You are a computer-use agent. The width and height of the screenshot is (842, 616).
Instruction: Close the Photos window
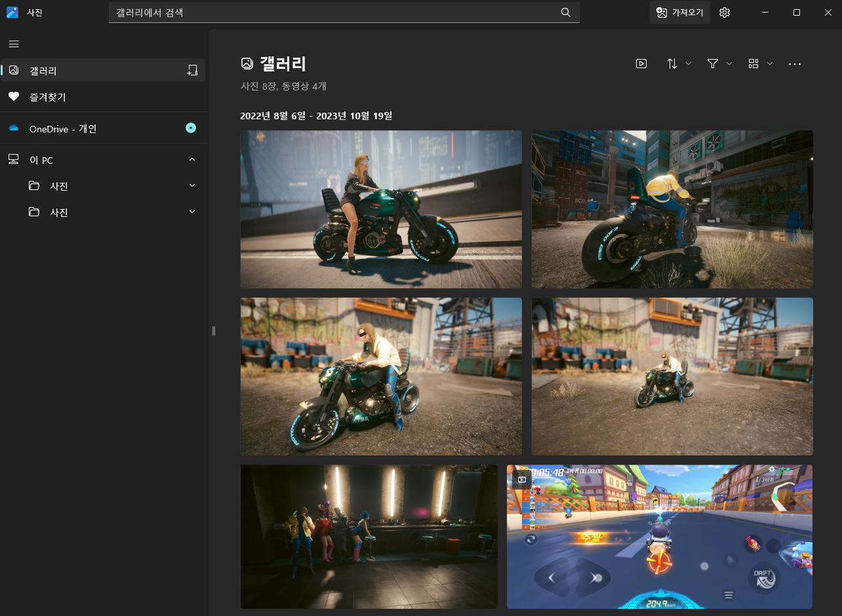click(828, 12)
